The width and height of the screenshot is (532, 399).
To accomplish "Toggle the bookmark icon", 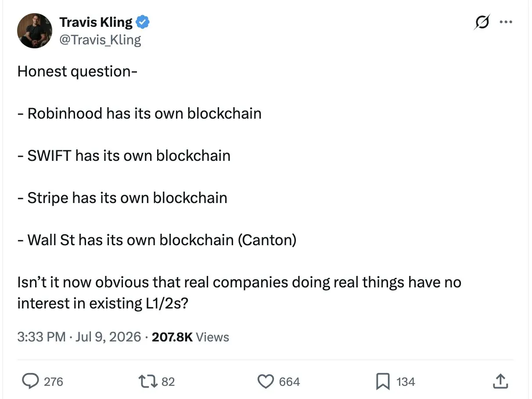I will [x=383, y=381].
